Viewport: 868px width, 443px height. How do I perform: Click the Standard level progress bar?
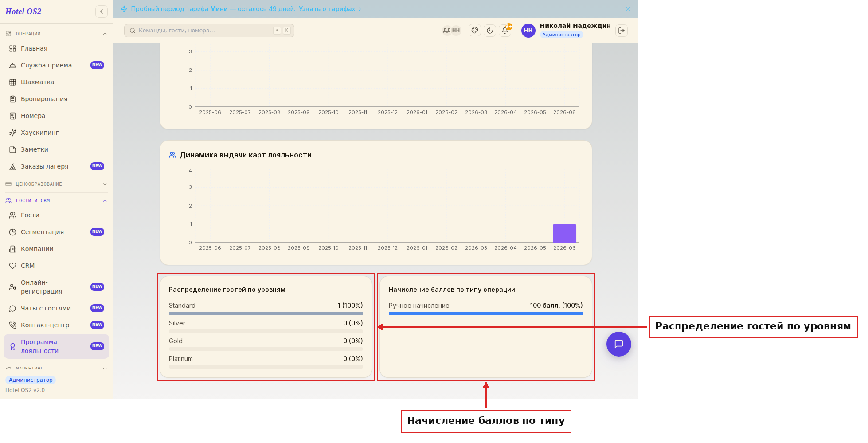tap(266, 314)
